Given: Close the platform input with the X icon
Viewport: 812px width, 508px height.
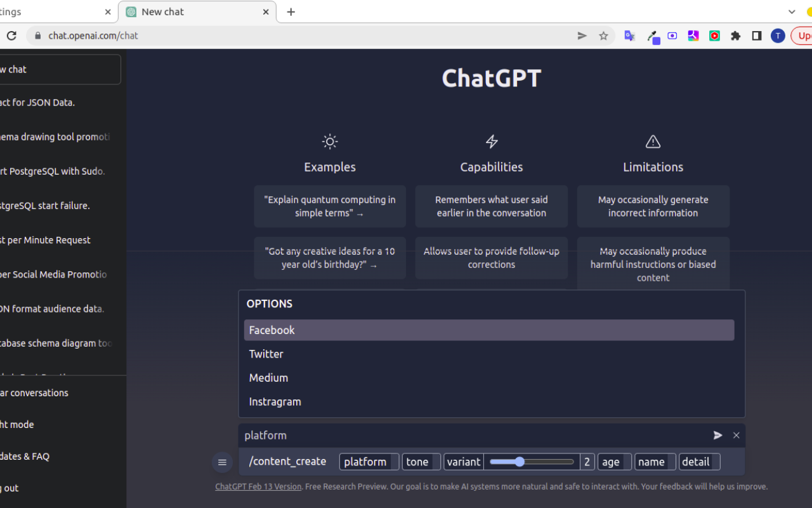Looking at the screenshot, I should point(736,435).
